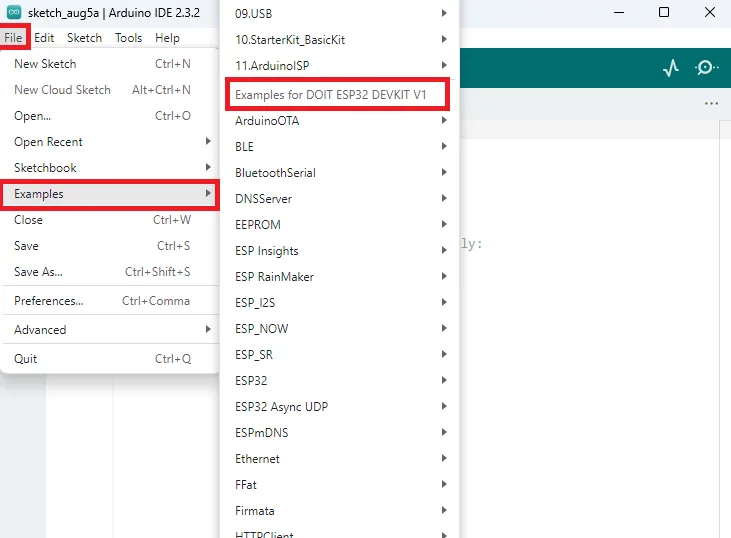Image resolution: width=731 pixels, height=538 pixels.
Task: Expand Ethernet examples submenu
Action: pos(340,459)
